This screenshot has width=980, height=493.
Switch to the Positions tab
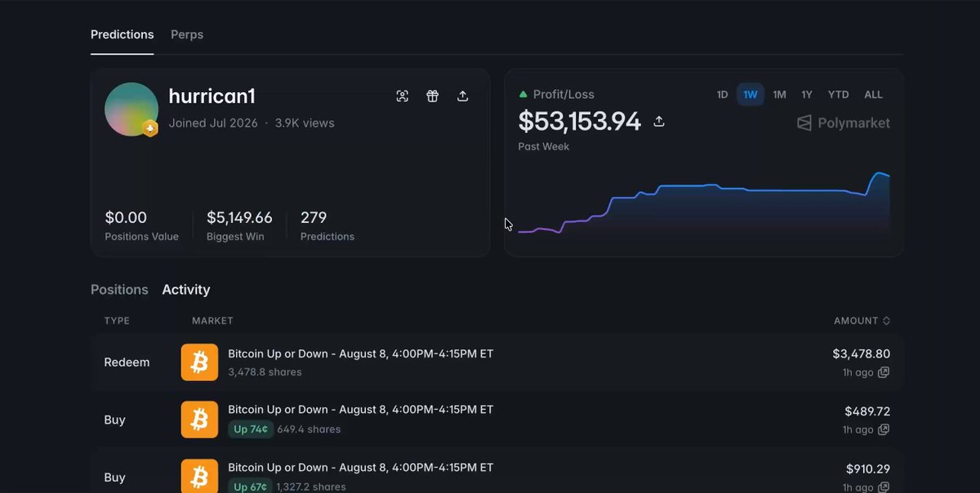pyautogui.click(x=119, y=290)
